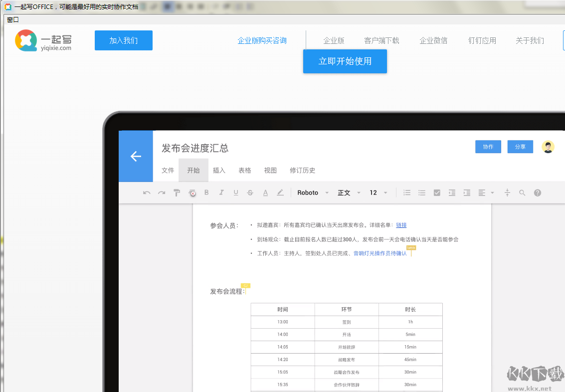Click the line spacing icon

click(x=507, y=193)
